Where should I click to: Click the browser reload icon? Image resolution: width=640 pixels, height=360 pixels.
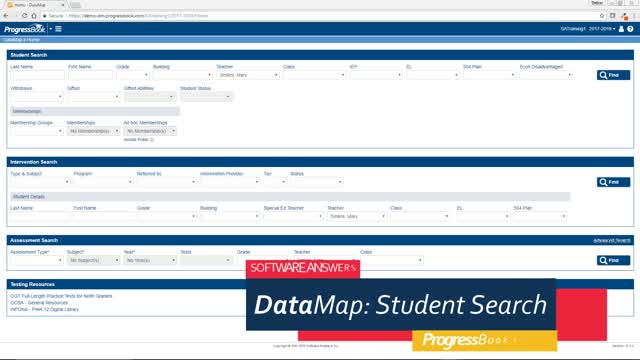pyautogui.click(x=24, y=16)
